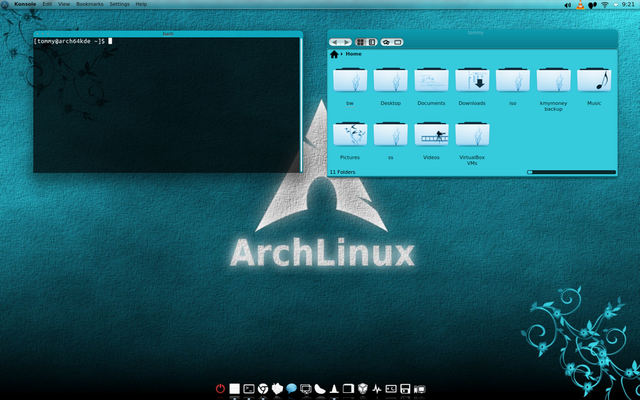Go back in file manager
640x400 pixels.
pyautogui.click(x=335, y=42)
